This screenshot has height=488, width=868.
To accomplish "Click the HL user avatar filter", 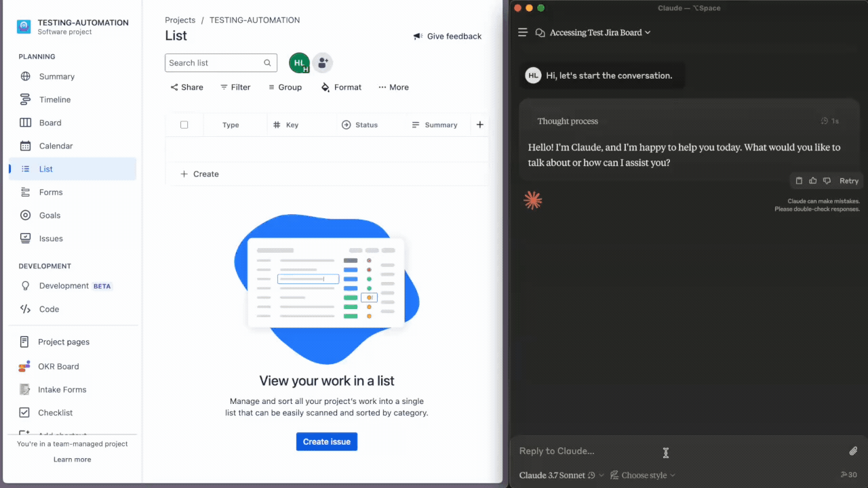I will pyautogui.click(x=299, y=63).
